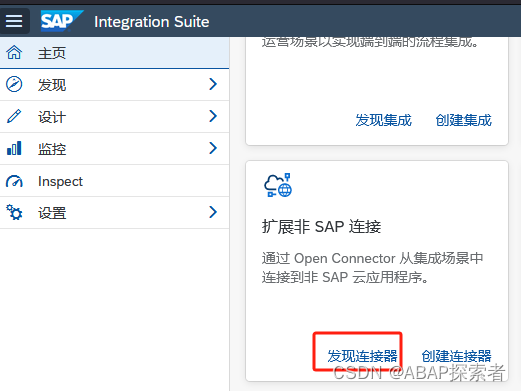Viewport: 521px width, 391px height.
Task: Expand the 设计 menu chevron
Action: [213, 116]
